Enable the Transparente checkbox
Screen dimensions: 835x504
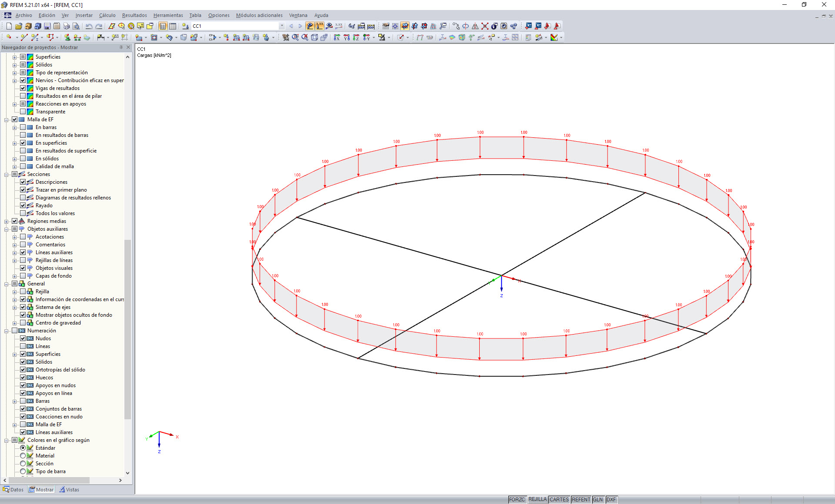click(x=23, y=112)
